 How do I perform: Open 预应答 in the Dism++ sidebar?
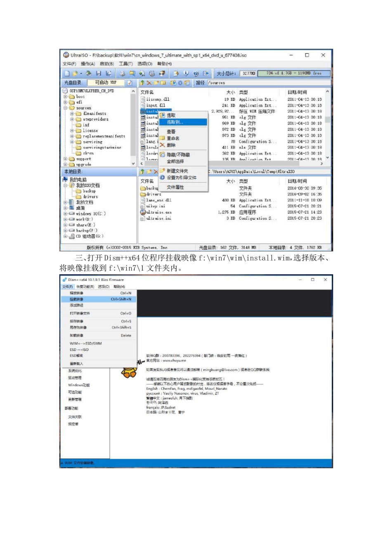click(x=73, y=424)
